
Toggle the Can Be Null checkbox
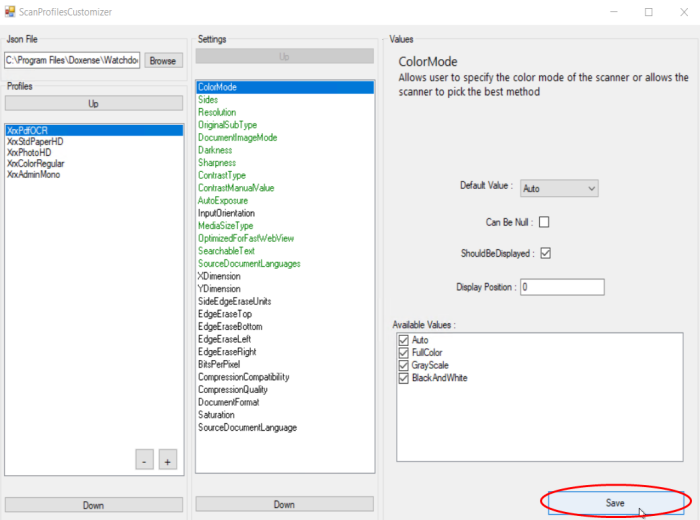click(x=545, y=222)
